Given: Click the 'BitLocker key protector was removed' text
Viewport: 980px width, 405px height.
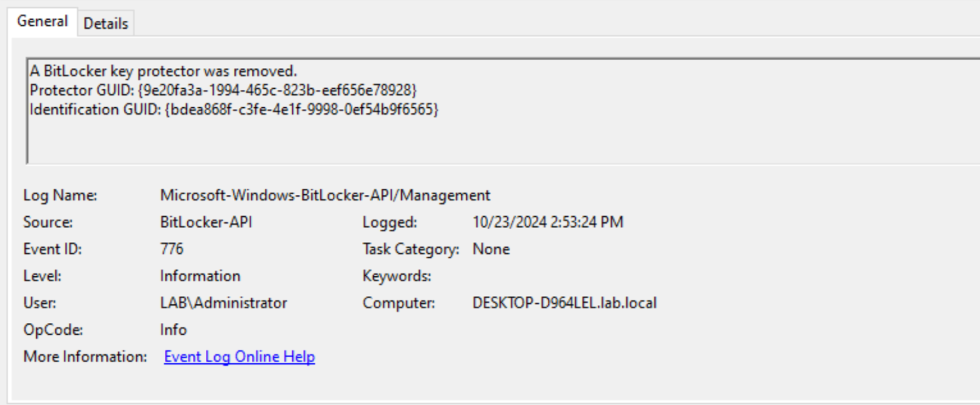Looking at the screenshot, I should 163,71.
